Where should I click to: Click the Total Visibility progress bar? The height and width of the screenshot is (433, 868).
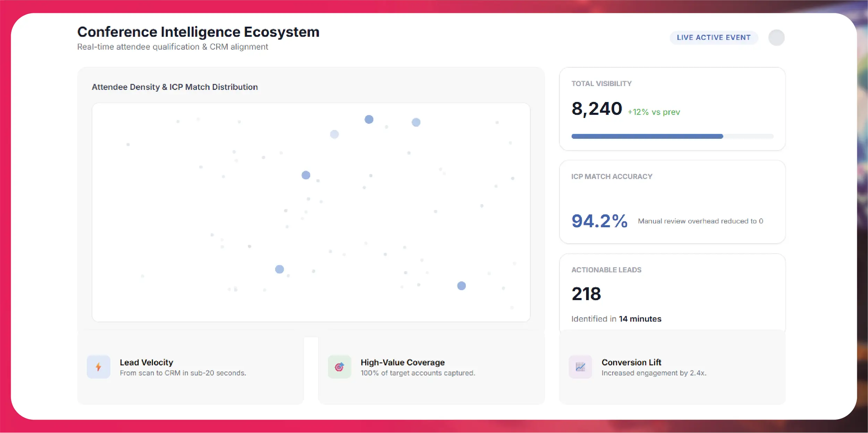(x=672, y=136)
